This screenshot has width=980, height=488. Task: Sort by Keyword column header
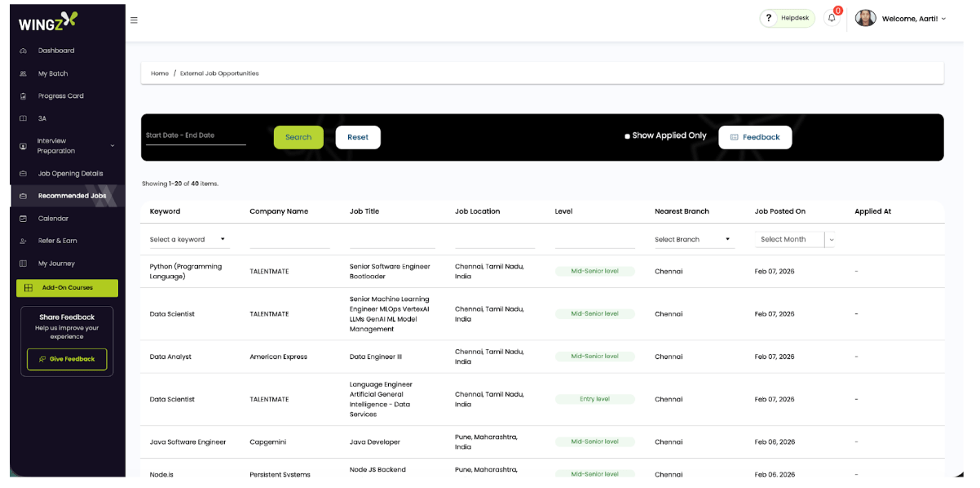click(166, 211)
